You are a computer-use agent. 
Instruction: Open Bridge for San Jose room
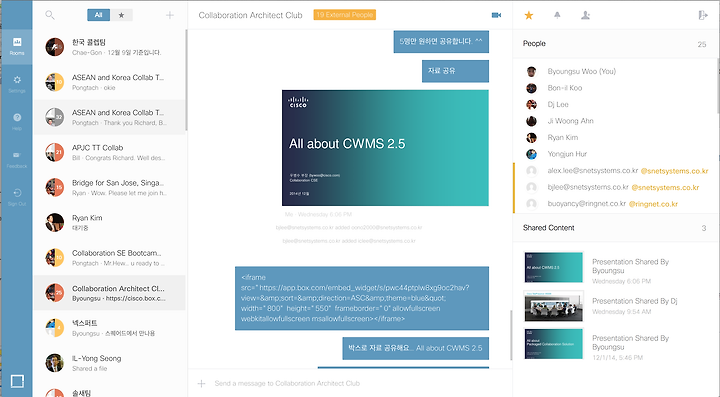pyautogui.click(x=109, y=187)
